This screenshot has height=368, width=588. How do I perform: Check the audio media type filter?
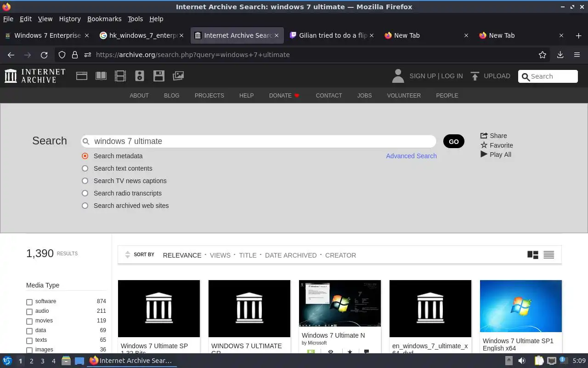[x=29, y=311]
